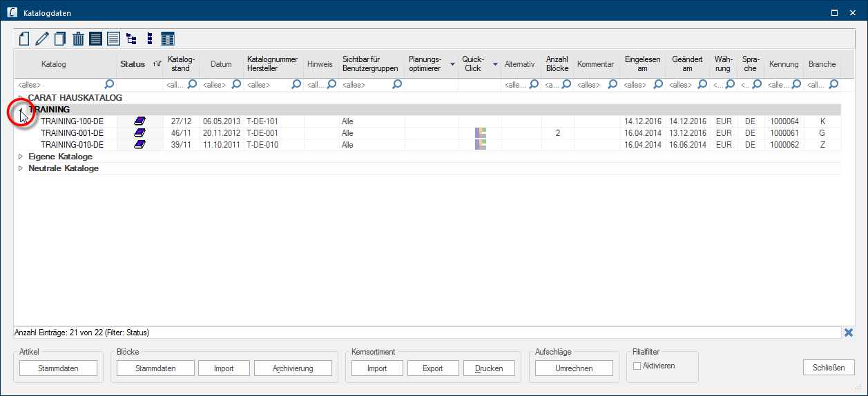Screen dimensions: 868x396
Task: Click the new document icon in toolbar
Action: pyautogui.click(x=24, y=39)
